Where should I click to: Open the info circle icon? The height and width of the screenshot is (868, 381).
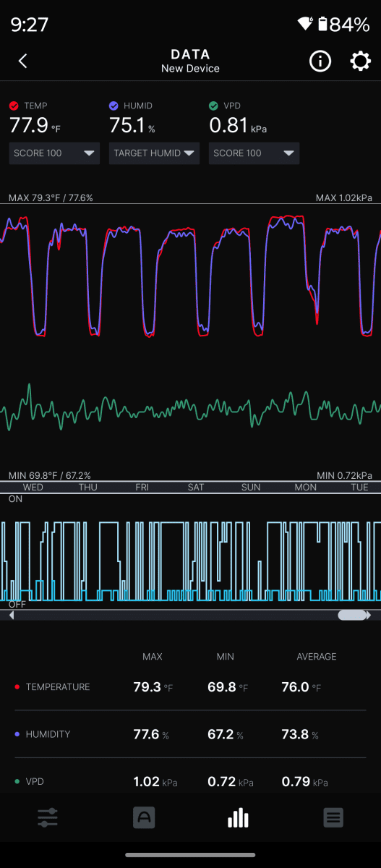[x=320, y=61]
